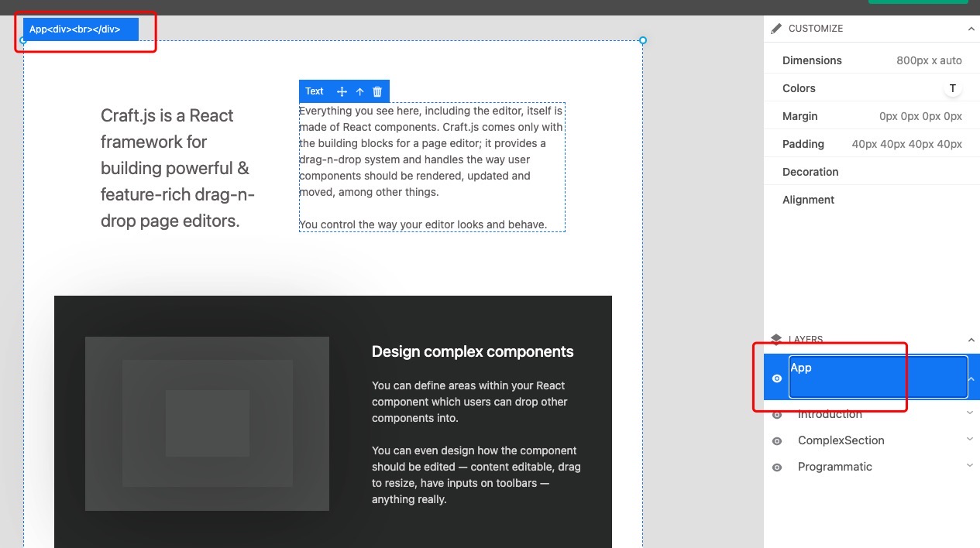Click the Text label on the blue toolbar
Screen dimensions: 980x548
click(314, 91)
